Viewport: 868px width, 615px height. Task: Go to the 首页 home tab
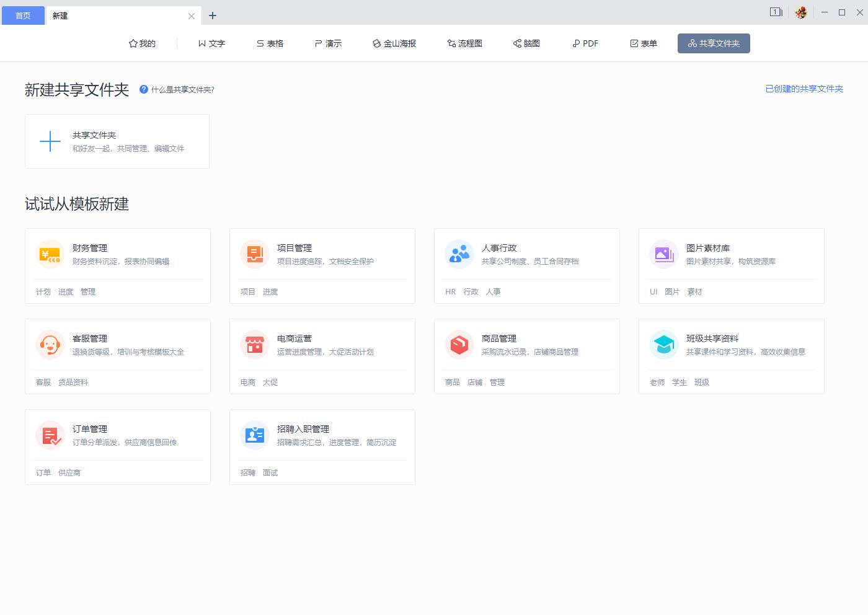pos(23,15)
